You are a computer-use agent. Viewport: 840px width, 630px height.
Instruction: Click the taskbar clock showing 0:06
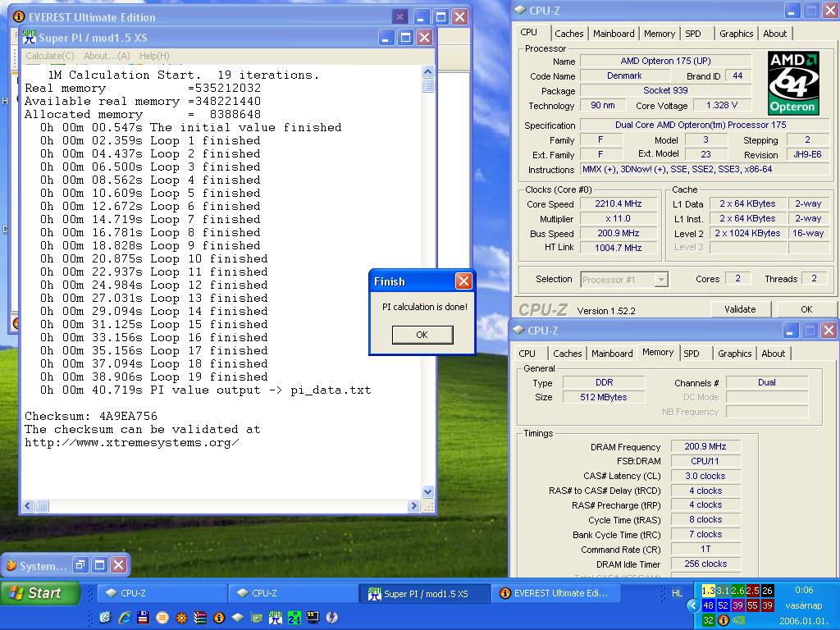click(x=804, y=590)
